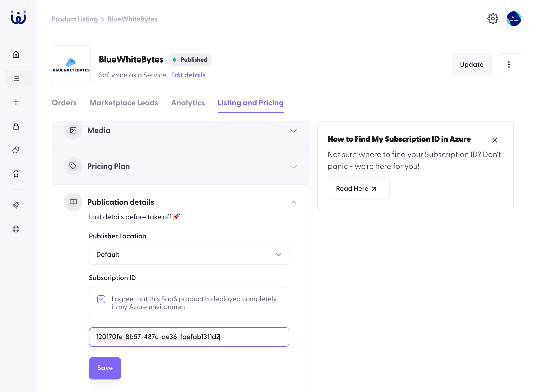This screenshot has height=392, width=534.
Task: Switch to the Analytics tab
Action: (188, 103)
